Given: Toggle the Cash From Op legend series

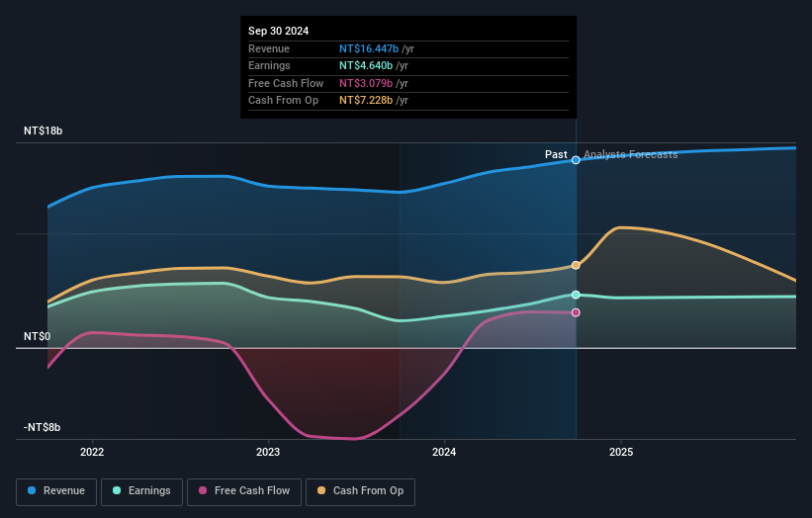Looking at the screenshot, I should pos(360,491).
